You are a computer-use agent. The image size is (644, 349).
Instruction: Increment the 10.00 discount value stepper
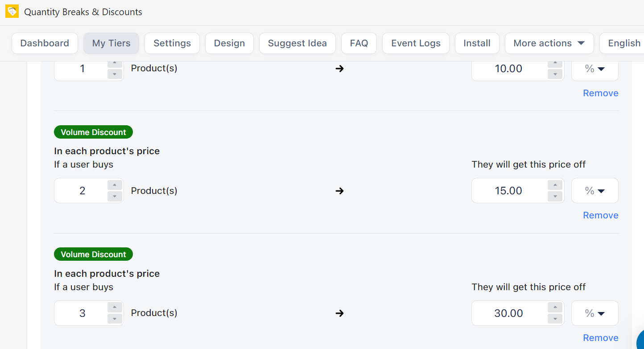point(555,63)
